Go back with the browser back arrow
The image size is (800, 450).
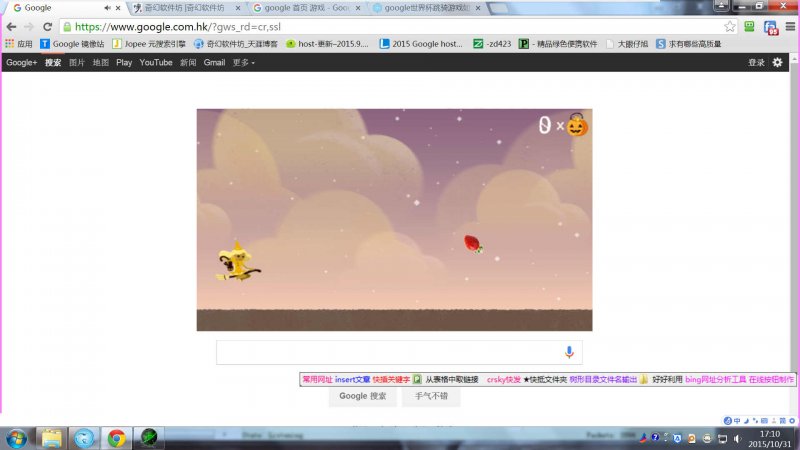pos(11,27)
